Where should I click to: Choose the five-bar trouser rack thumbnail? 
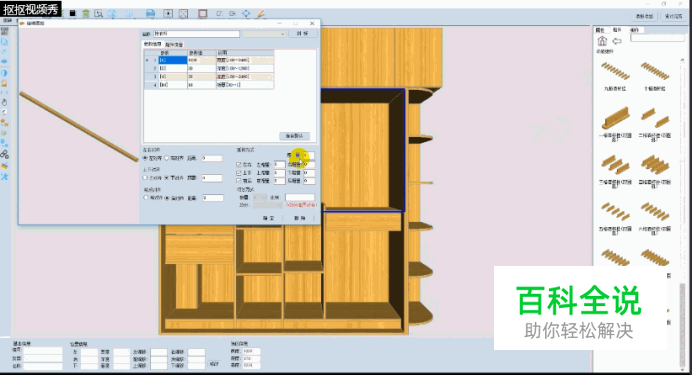pos(615,211)
